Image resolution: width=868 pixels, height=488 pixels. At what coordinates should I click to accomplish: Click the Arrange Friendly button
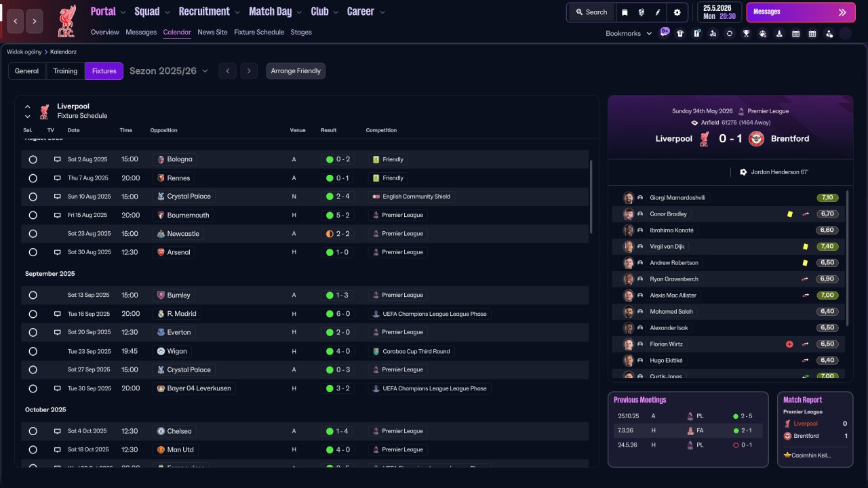(296, 71)
